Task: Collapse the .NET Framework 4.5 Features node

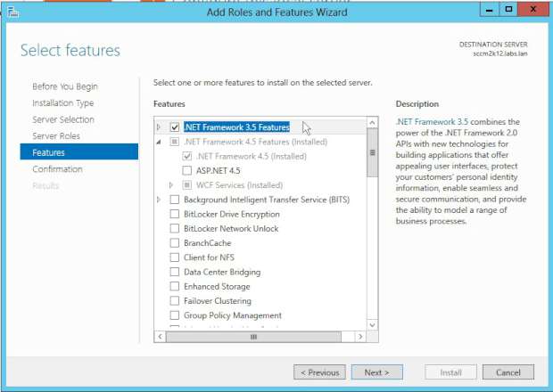Action: point(160,142)
